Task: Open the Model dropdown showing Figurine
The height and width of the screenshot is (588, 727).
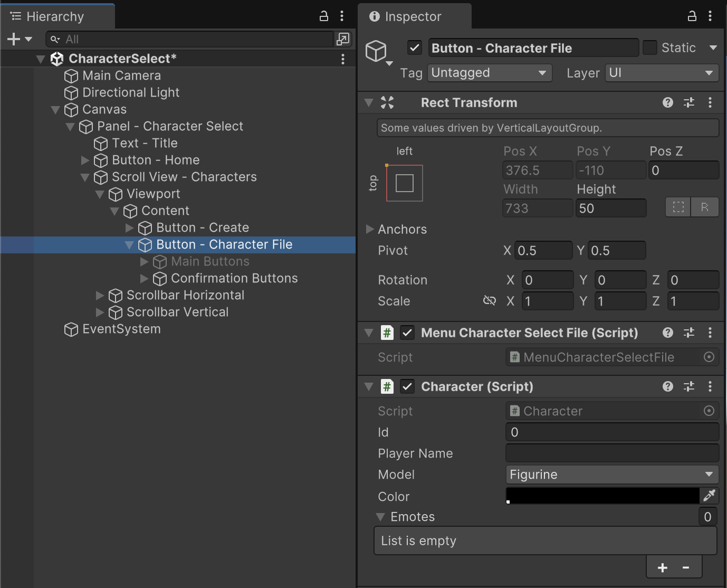Action: pos(611,475)
